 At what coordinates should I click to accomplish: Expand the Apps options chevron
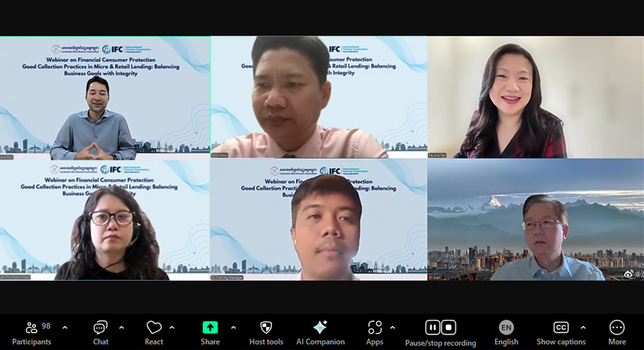click(x=392, y=327)
